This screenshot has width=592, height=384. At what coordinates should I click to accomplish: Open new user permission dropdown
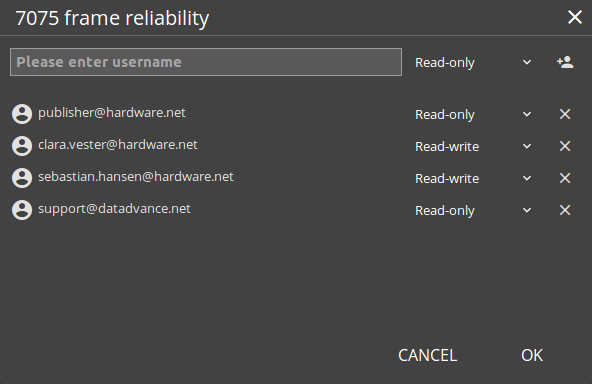(x=473, y=62)
